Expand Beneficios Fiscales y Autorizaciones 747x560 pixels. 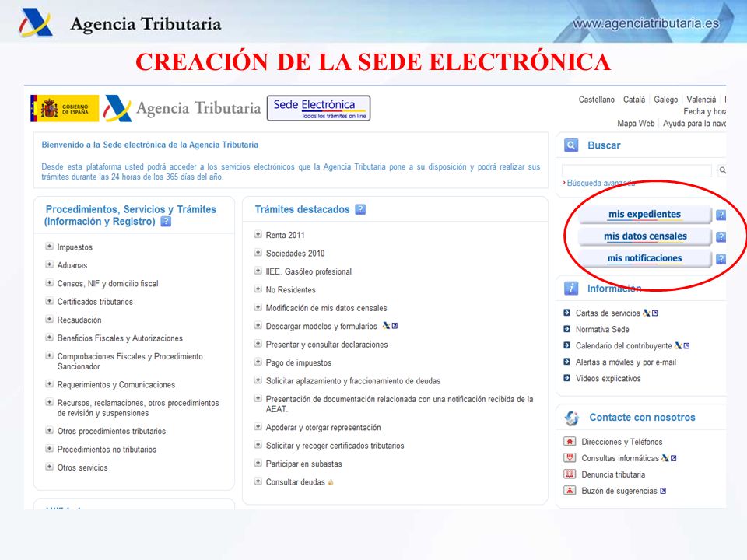point(49,338)
